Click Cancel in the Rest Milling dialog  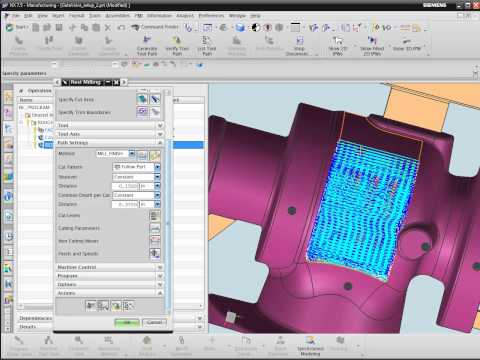click(x=154, y=322)
